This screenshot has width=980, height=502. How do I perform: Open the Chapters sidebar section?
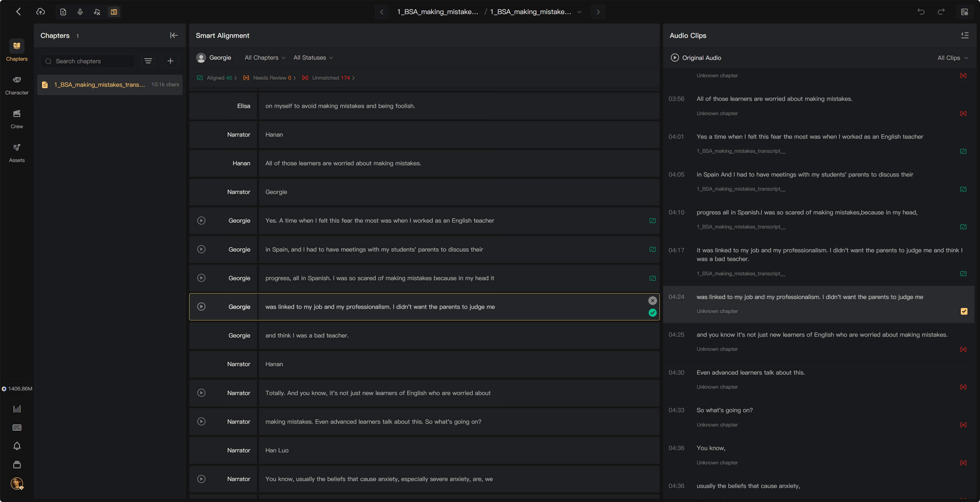[17, 50]
